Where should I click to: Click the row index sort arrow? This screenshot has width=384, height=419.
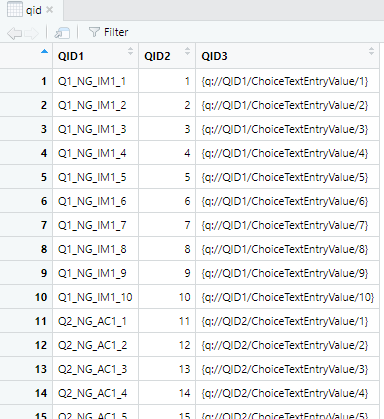point(44,52)
